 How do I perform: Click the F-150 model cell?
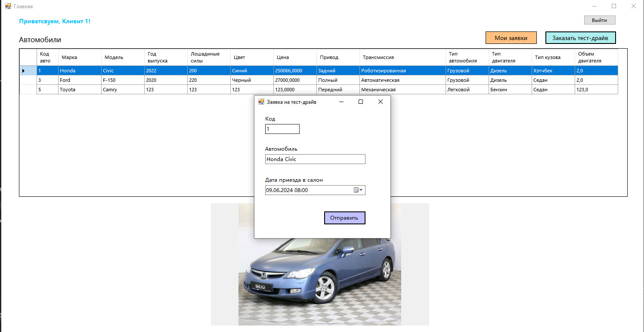(123, 80)
